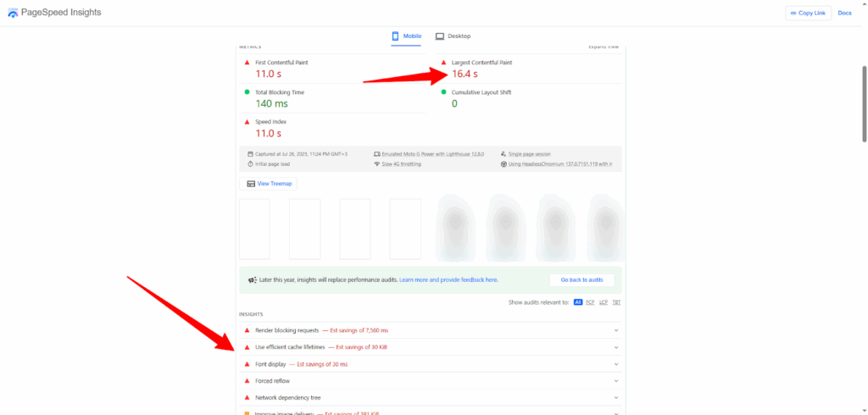
Task: Click the fifth filmstrip thumbnail with content
Action: tap(455, 229)
